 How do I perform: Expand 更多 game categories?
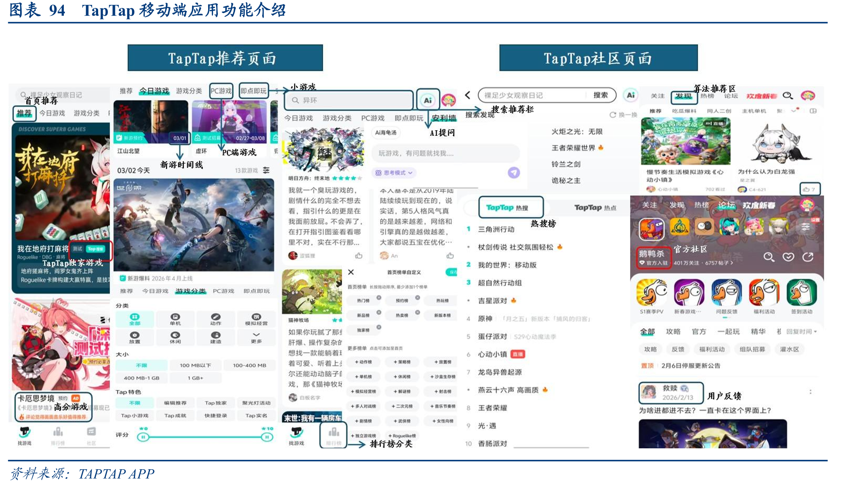point(256,337)
